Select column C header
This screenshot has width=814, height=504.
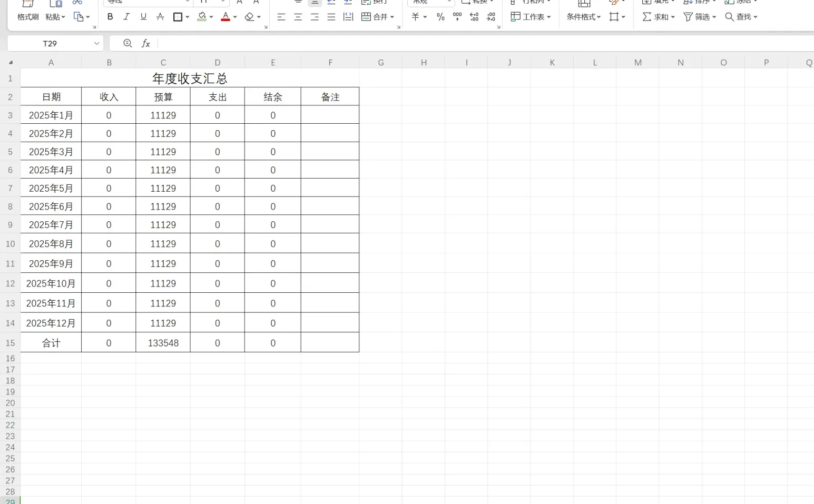click(163, 63)
